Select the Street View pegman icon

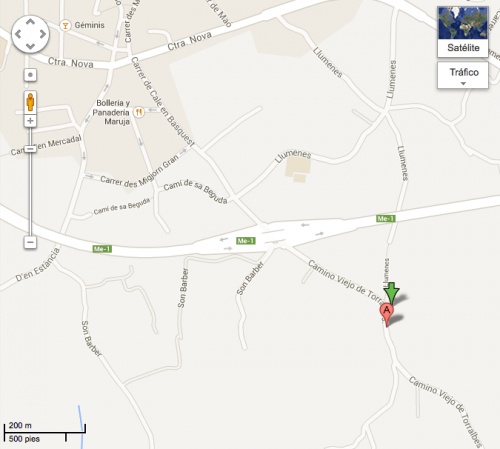coord(30,102)
